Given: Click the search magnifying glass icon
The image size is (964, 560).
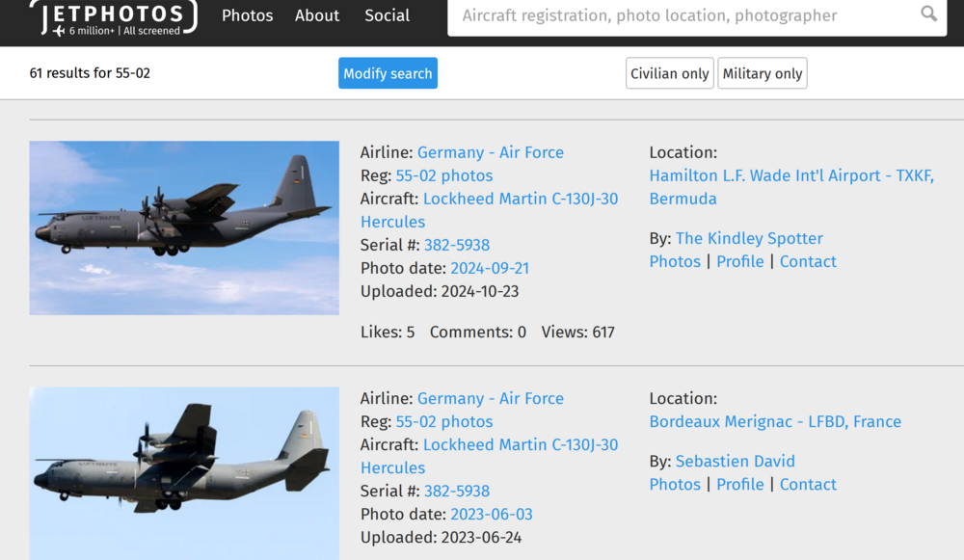Looking at the screenshot, I should coord(928,14).
